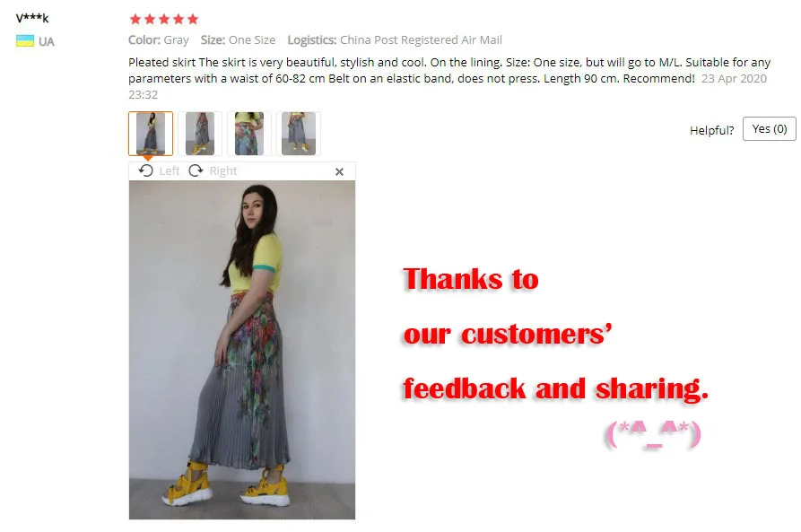Click the reviewer name V***k
Screen dimensions: 801x532
click(32, 19)
